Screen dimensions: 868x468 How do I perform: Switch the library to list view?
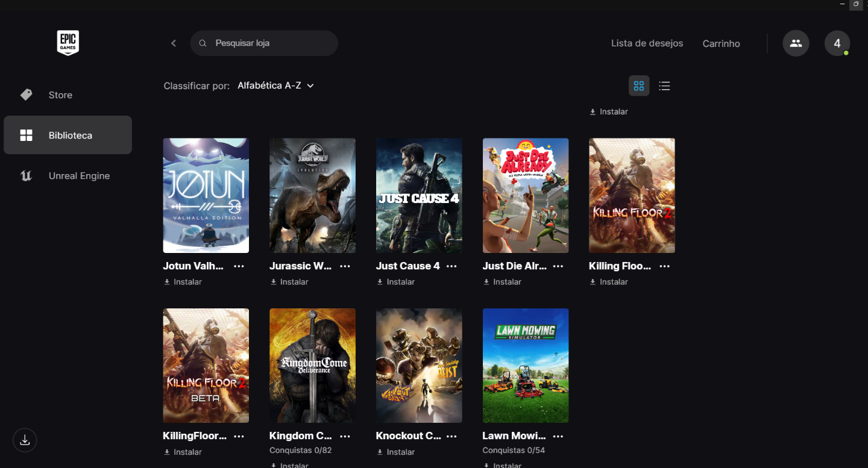pos(664,86)
